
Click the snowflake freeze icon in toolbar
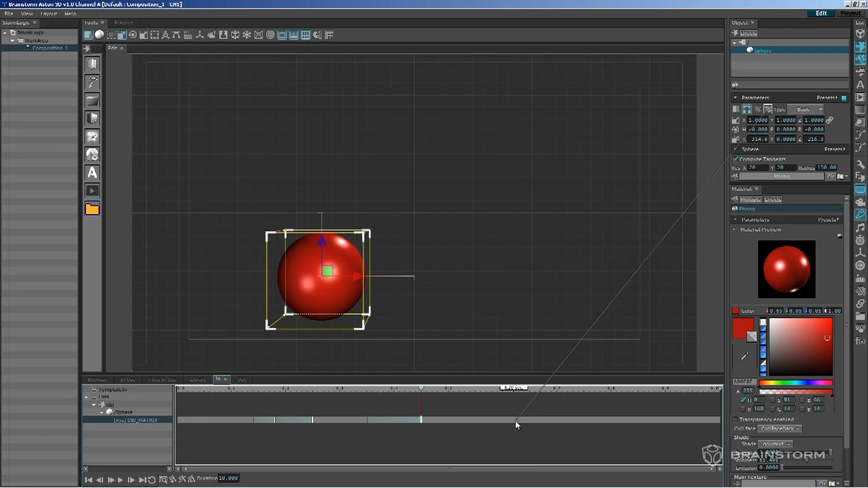click(247, 35)
